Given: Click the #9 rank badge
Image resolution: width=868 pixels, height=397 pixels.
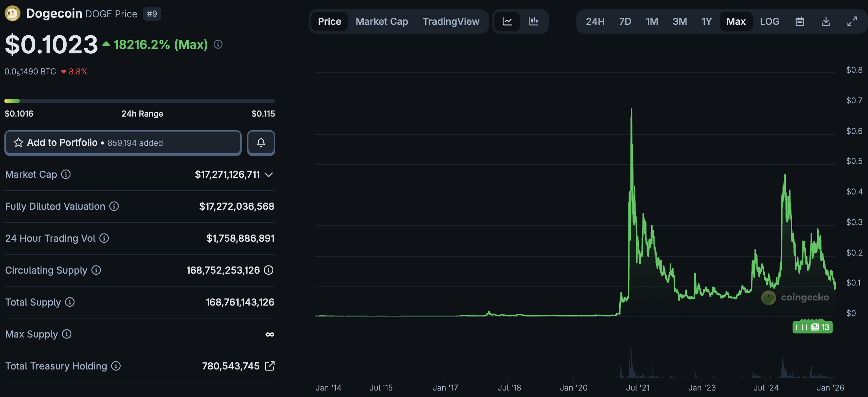Looking at the screenshot, I should [x=152, y=14].
